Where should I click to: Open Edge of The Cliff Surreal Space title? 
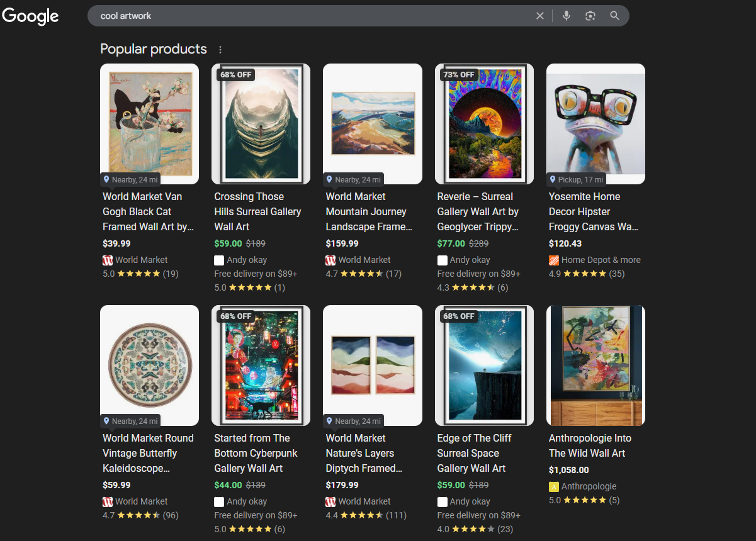point(475,453)
